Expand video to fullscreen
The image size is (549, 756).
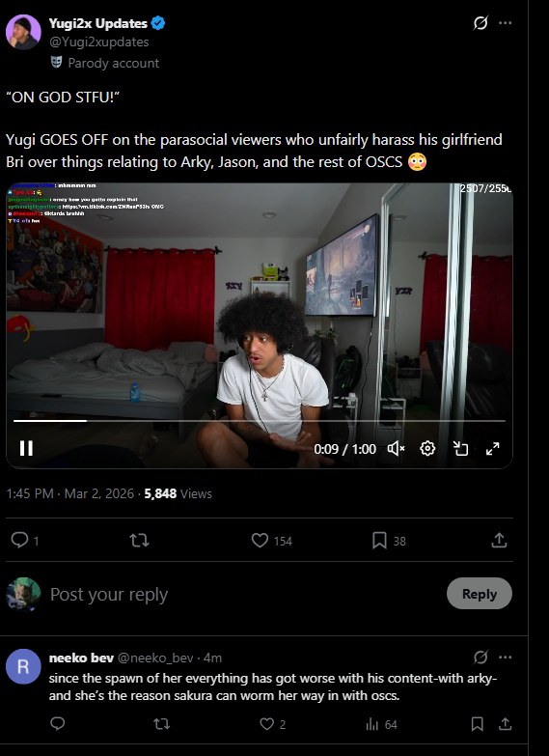click(x=493, y=448)
